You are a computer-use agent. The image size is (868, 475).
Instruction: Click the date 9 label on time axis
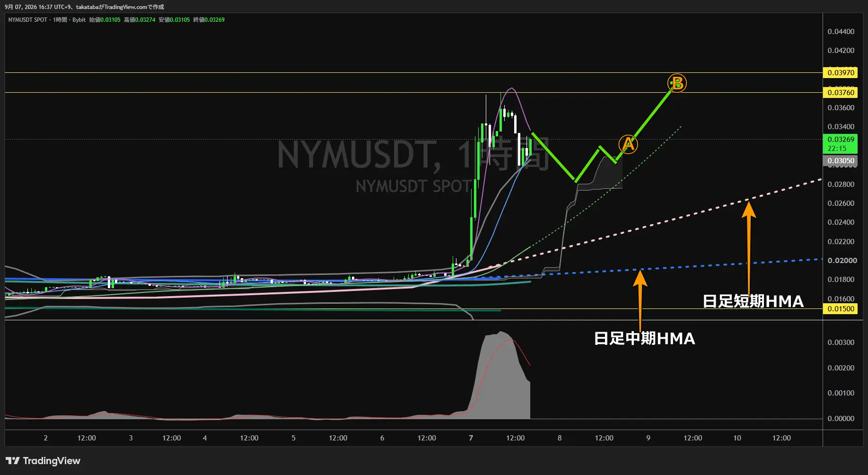point(648,438)
